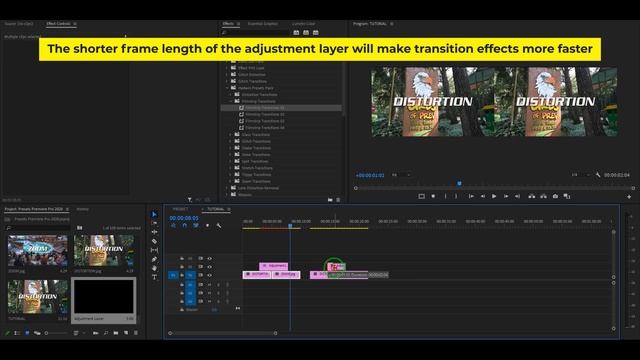Screen dimensions: 640x360
Task: Click New Item icon in Project panel
Action: (126, 333)
